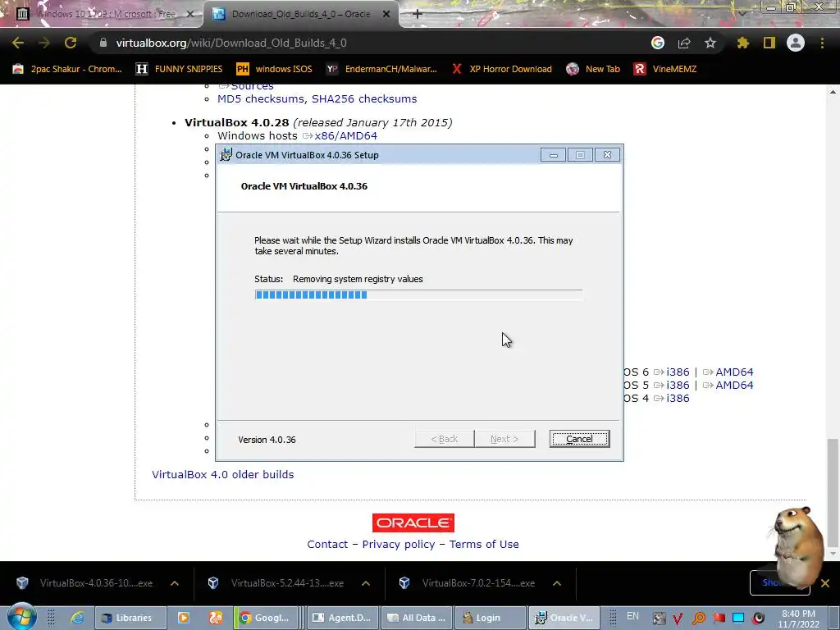Open MD5 checksums link

point(260,98)
